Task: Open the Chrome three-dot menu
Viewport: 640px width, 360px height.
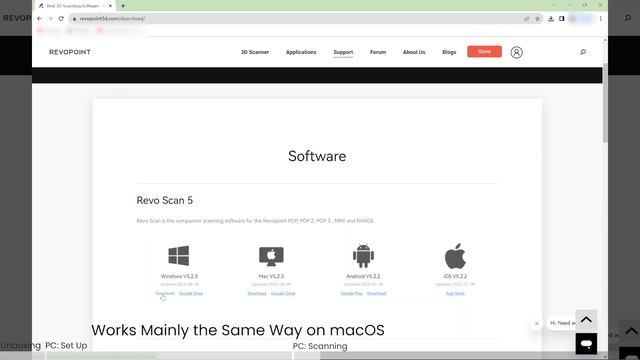Action: [x=600, y=19]
